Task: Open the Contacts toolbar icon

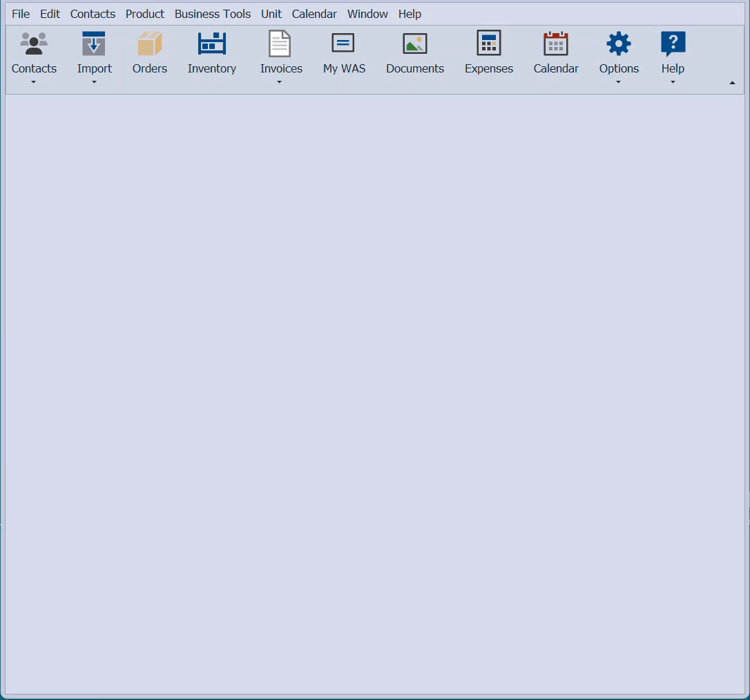Action: (33, 43)
